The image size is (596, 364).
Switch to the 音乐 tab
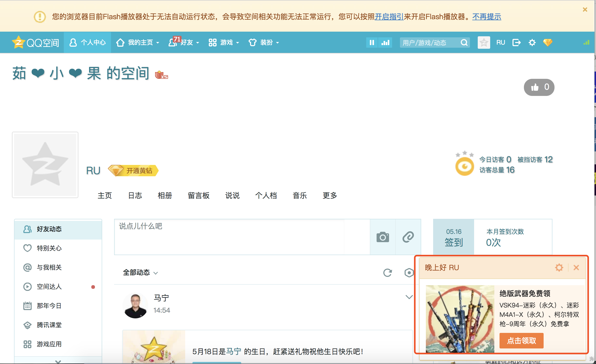tap(300, 195)
